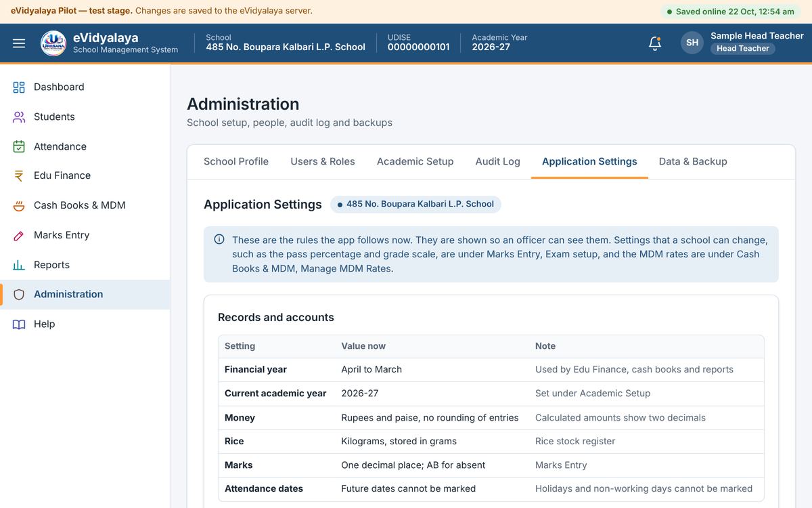Click Future dates cannot be marked value
This screenshot has width=812, height=508.
pos(408,488)
